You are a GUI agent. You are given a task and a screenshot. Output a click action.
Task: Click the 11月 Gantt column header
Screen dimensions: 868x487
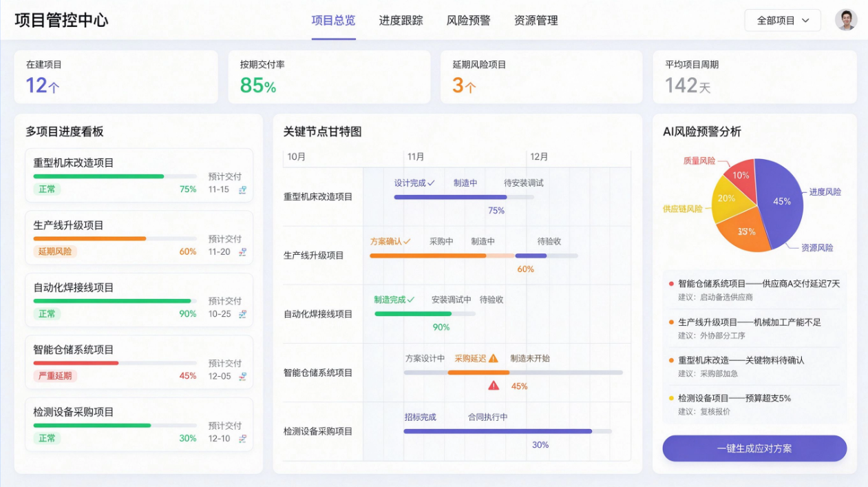point(416,156)
